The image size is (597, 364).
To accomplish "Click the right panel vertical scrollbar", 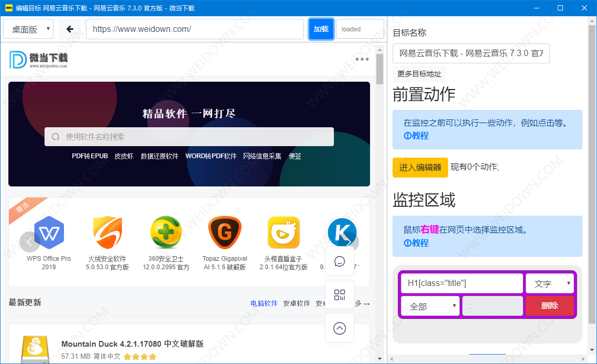I will (592, 174).
